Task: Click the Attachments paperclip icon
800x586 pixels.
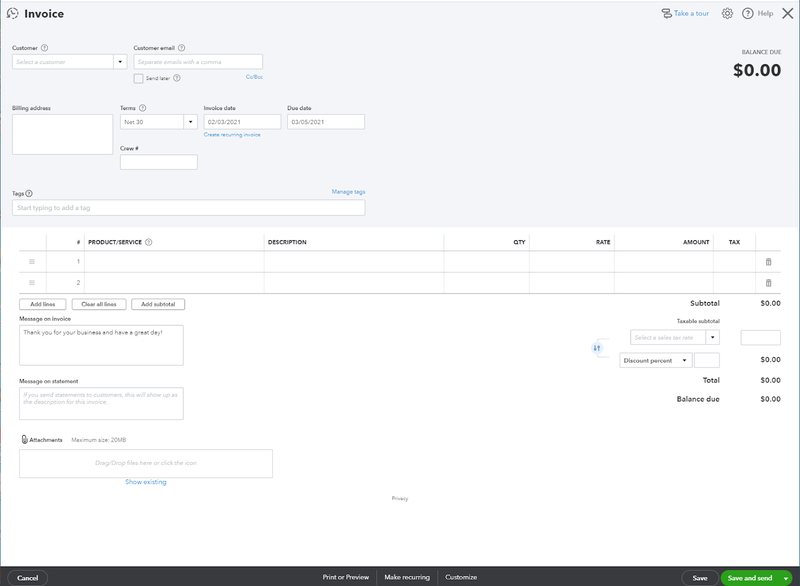Action: (x=24, y=440)
